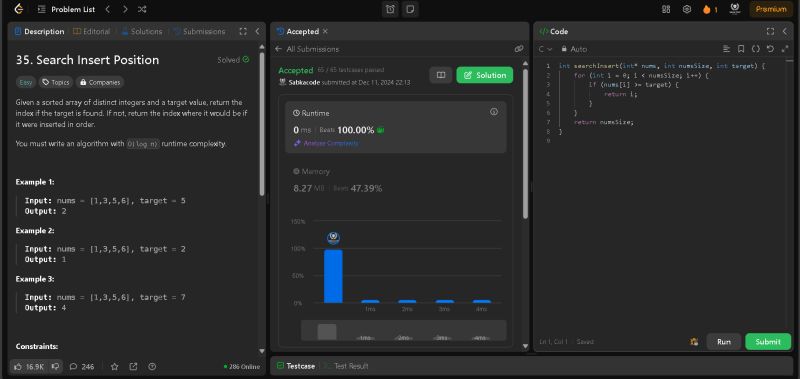The image size is (800, 379).
Task: Dislike the problem with thumbs down
Action: 56,366
